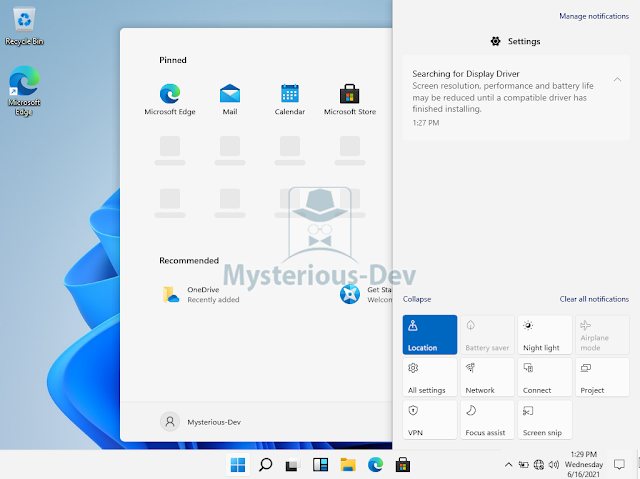640x479 pixels.
Task: Click the Widgets icon on the taskbar
Action: pyautogui.click(x=321, y=464)
